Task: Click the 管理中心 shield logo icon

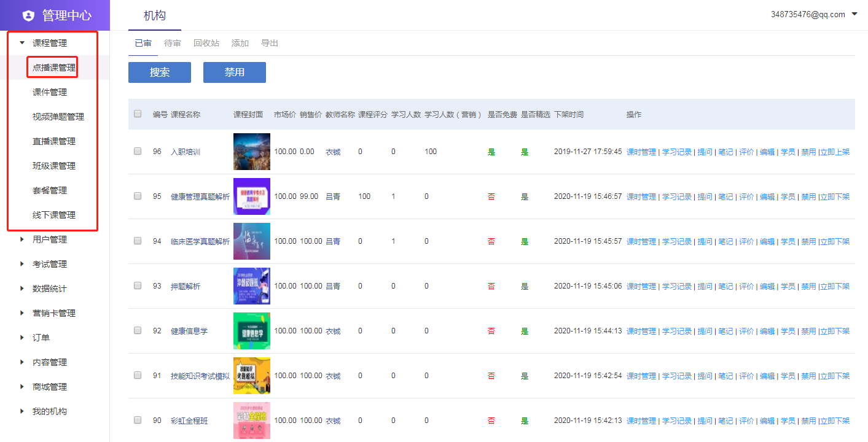Action: click(x=28, y=16)
